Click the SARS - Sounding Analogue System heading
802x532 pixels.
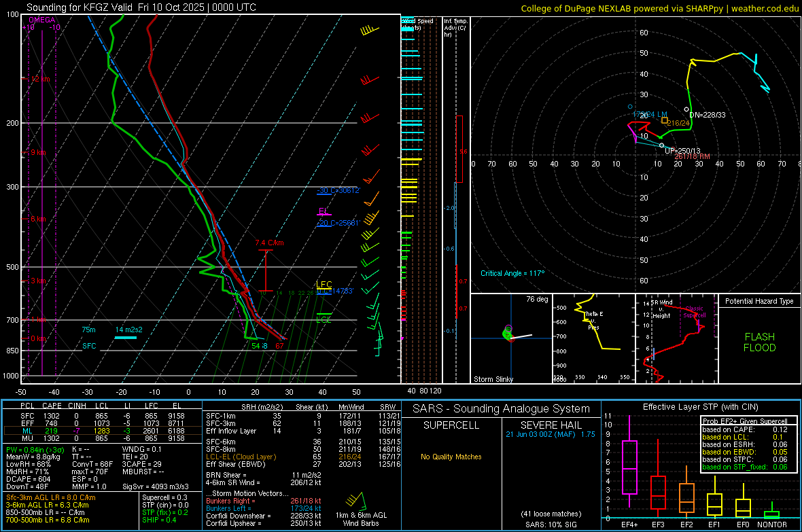point(502,409)
